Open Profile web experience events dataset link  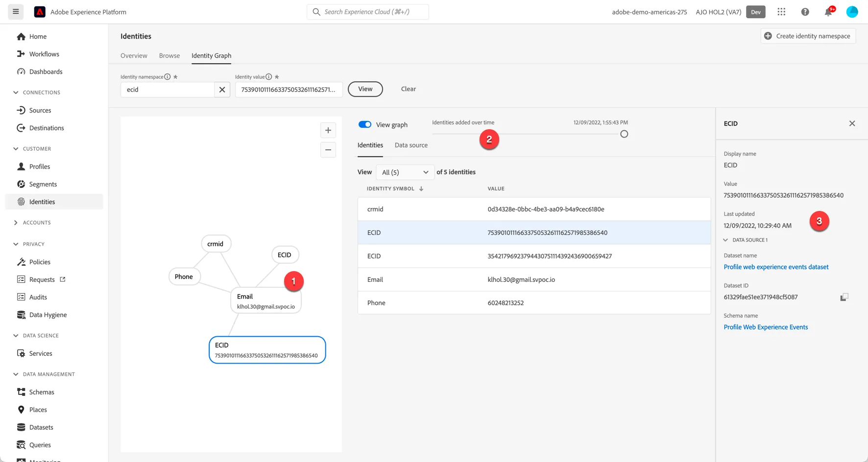pyautogui.click(x=776, y=267)
